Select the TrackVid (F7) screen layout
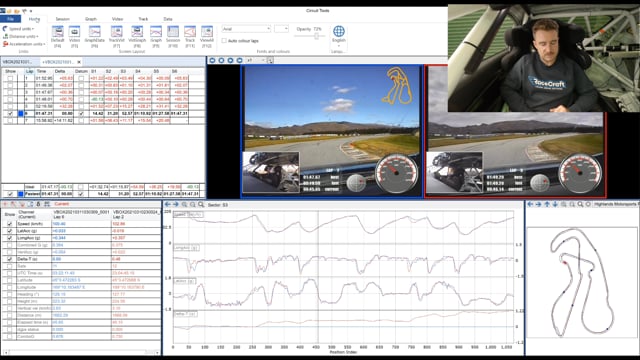This screenshot has height=360, width=640. (x=116, y=36)
